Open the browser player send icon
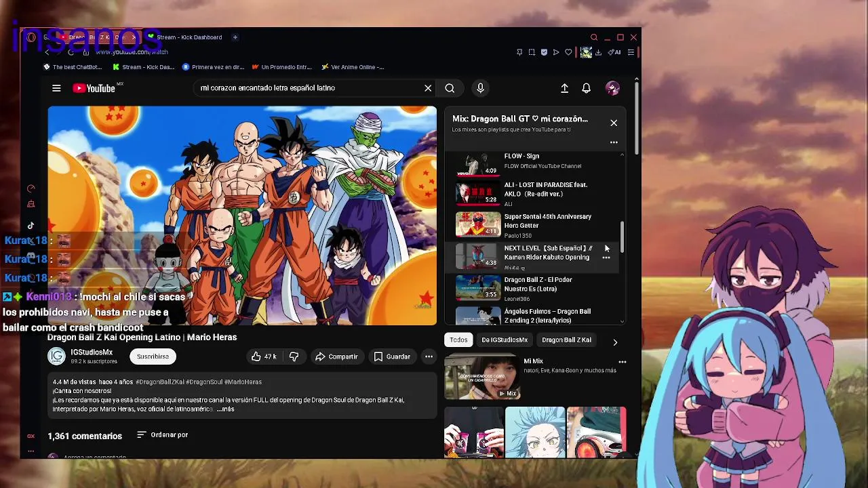 click(x=556, y=52)
